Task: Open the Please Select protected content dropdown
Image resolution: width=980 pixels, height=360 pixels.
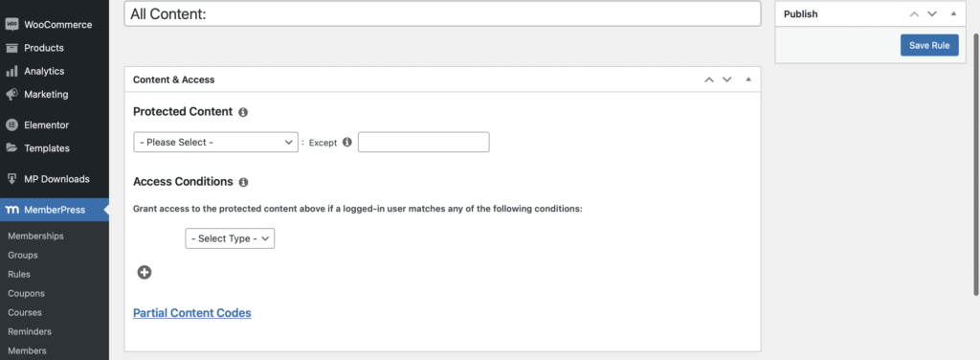Action: coord(215,142)
